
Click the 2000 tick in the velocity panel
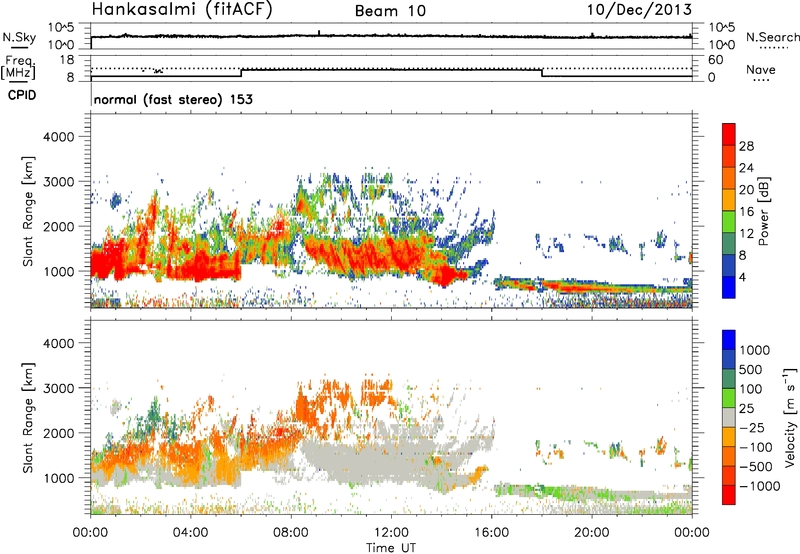pos(58,433)
